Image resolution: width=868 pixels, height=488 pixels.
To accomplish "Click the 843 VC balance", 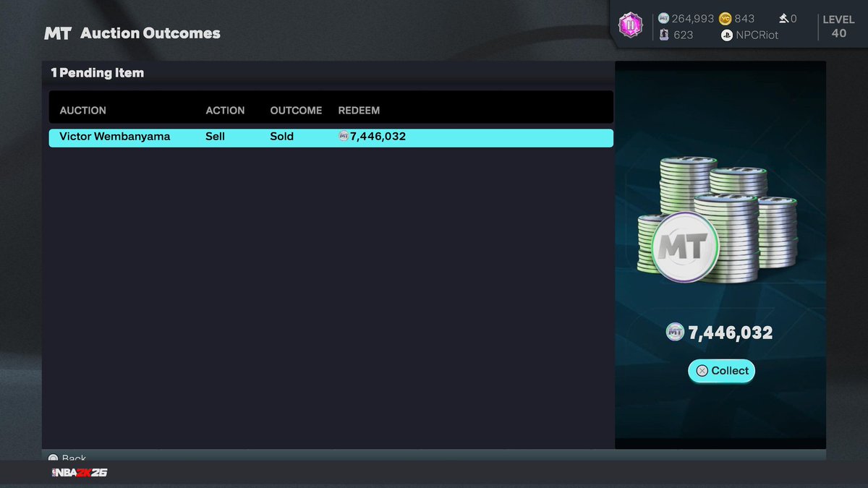I will (x=744, y=19).
